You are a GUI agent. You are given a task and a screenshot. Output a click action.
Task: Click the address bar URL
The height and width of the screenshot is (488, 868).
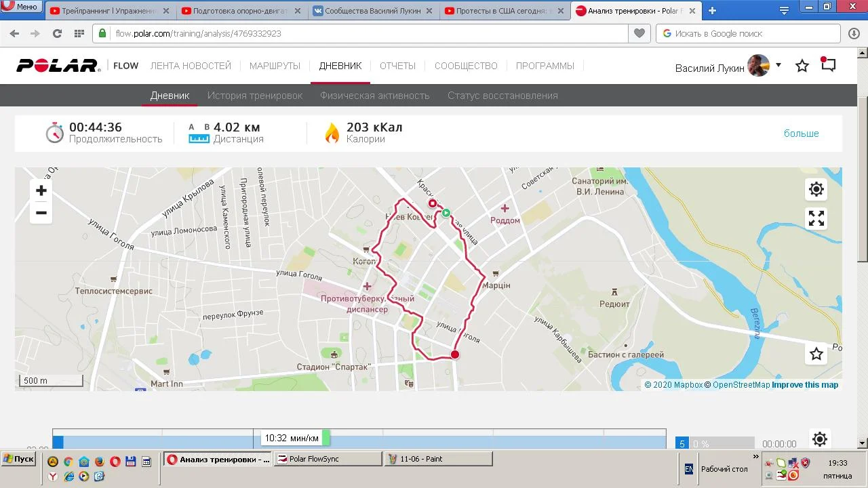tap(197, 33)
